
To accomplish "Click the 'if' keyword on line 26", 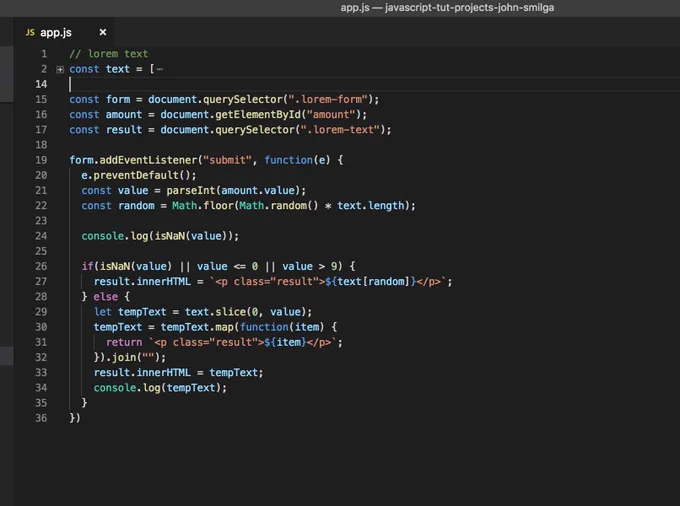I will pyautogui.click(x=87, y=266).
